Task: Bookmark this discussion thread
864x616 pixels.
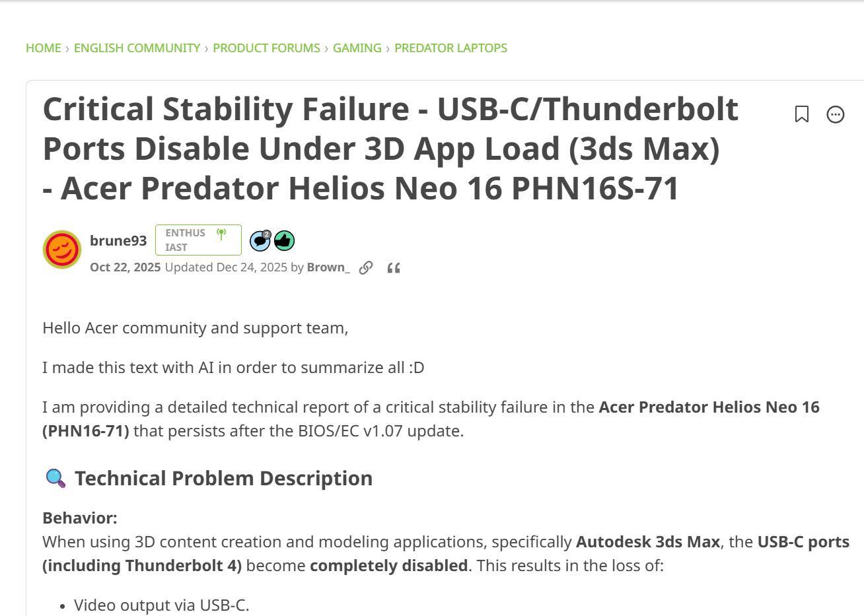Action: pyautogui.click(x=801, y=114)
